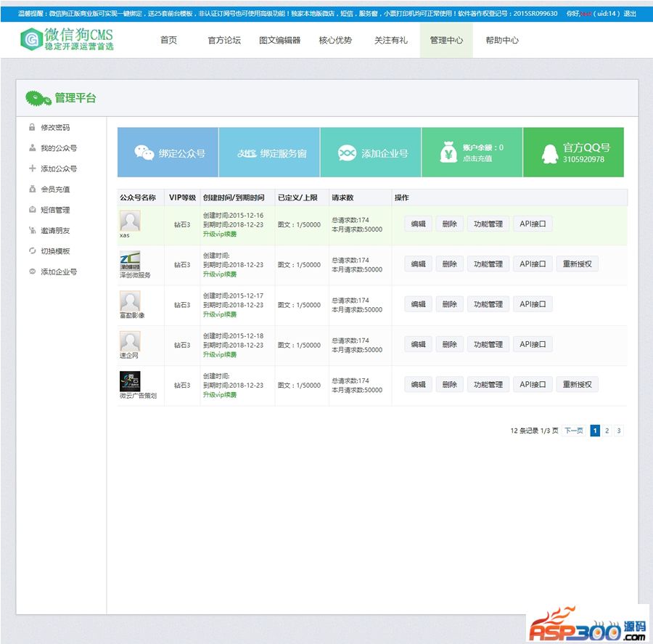
Task: Click the Alipay icon on 绑定服务窗
Action: (247, 153)
